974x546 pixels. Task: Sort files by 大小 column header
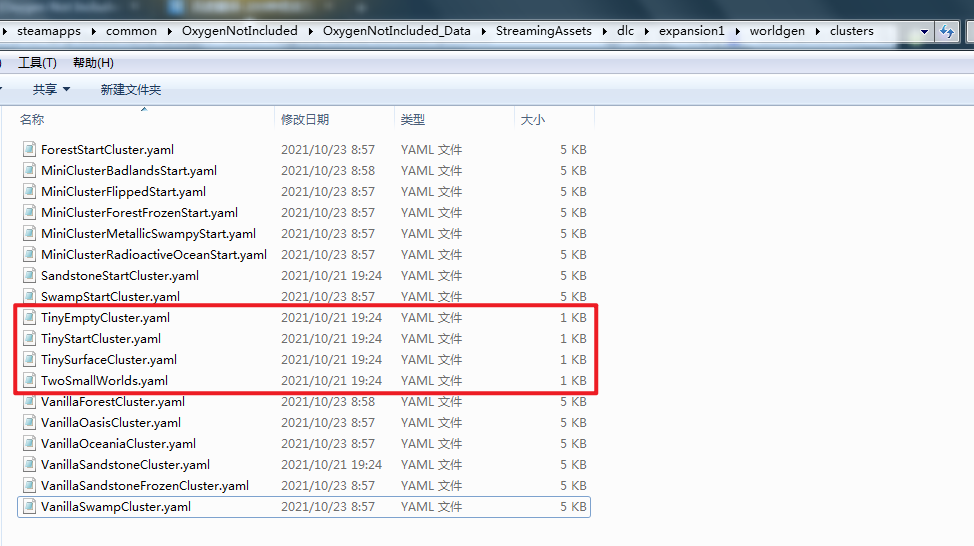pos(532,120)
